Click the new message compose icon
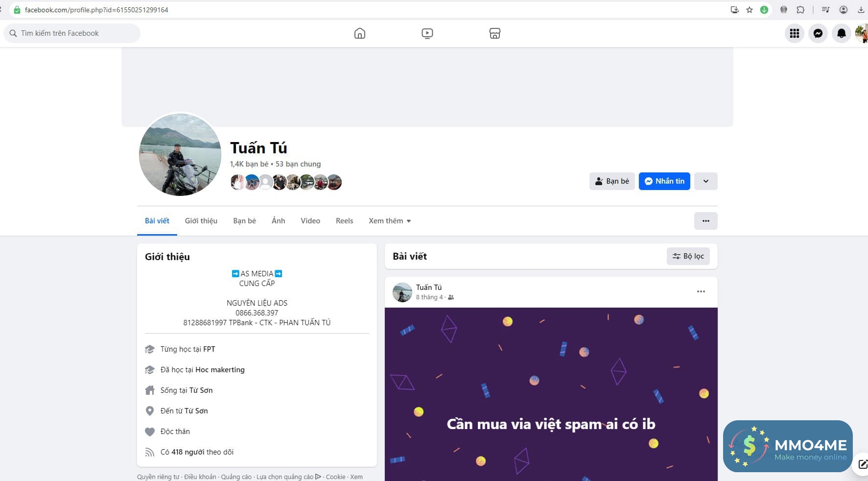Viewport: 868px width, 481px height. pyautogui.click(x=863, y=464)
